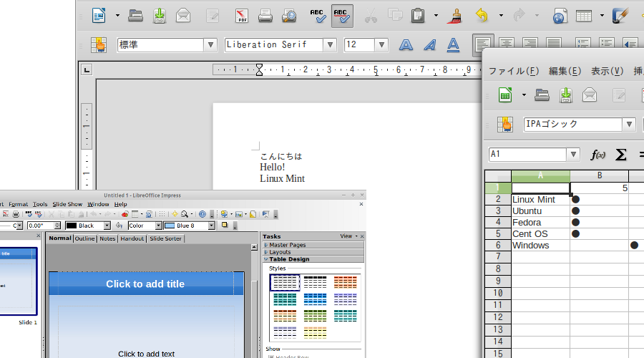This screenshot has height=358, width=644.
Task: Toggle Justified alignment in Writer
Action: click(x=554, y=44)
